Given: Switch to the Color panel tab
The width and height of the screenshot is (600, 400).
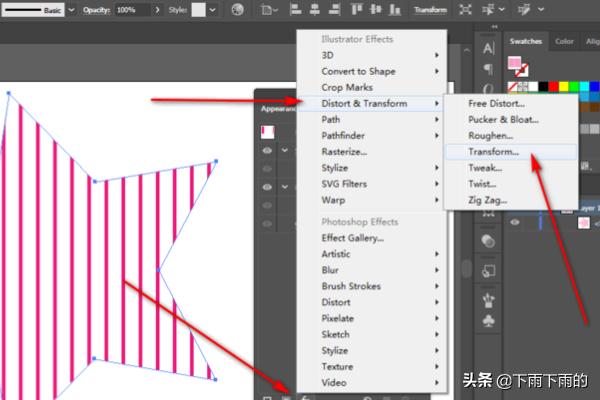Looking at the screenshot, I should [x=565, y=41].
